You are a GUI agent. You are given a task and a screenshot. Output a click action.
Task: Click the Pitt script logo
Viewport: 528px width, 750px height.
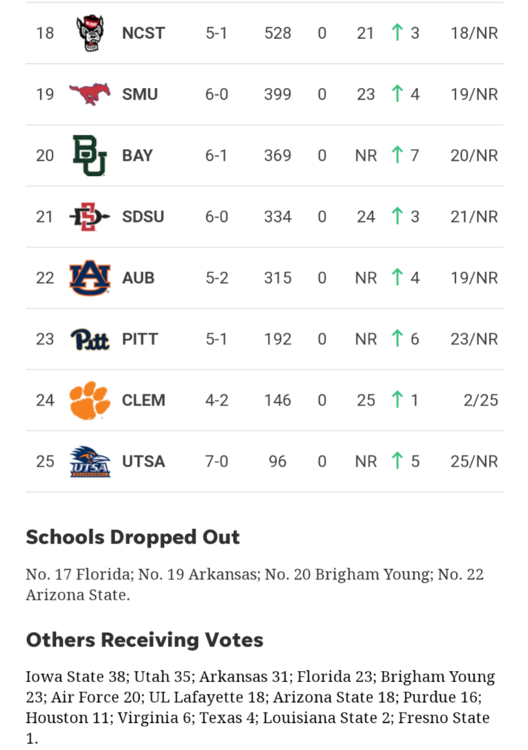click(x=90, y=339)
